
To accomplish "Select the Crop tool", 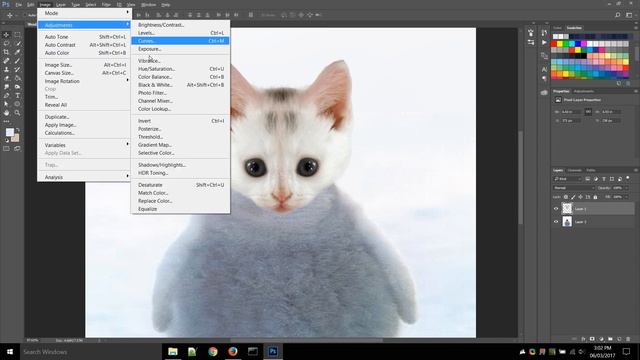I will coord(6,52).
